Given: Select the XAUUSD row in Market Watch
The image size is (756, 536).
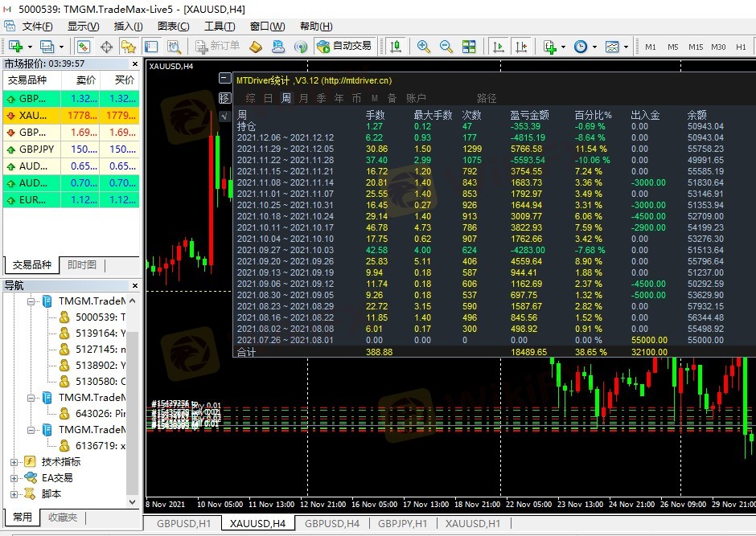Looking at the screenshot, I should [71, 116].
